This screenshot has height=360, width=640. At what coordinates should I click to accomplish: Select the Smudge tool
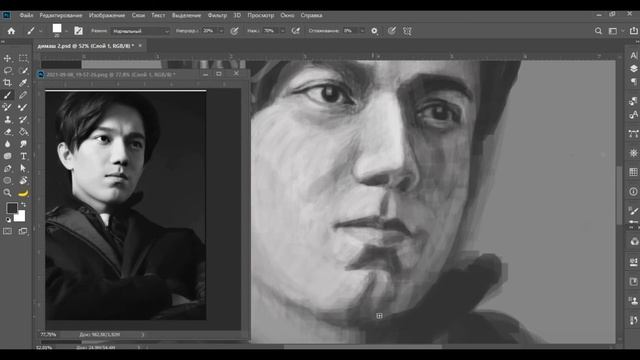[23, 144]
